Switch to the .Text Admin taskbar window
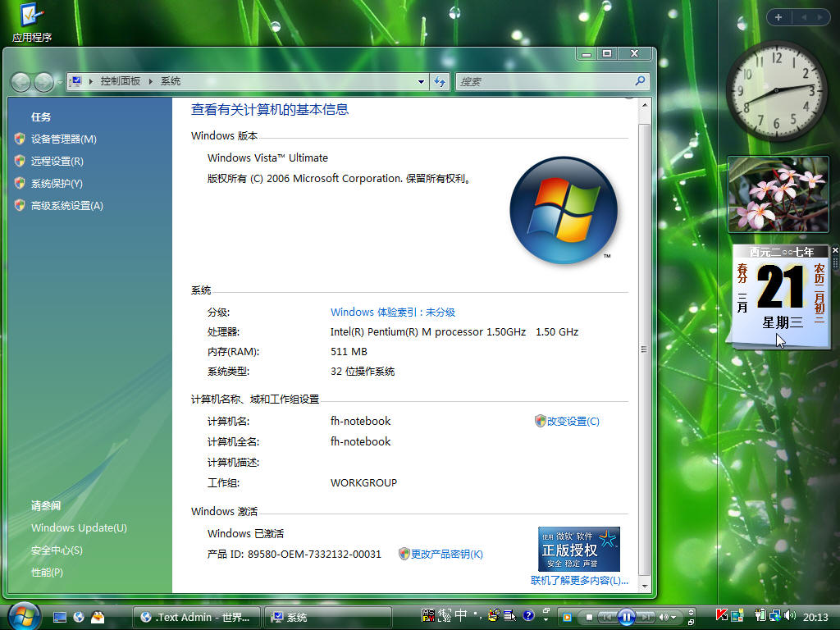The height and width of the screenshot is (630, 840). [196, 617]
